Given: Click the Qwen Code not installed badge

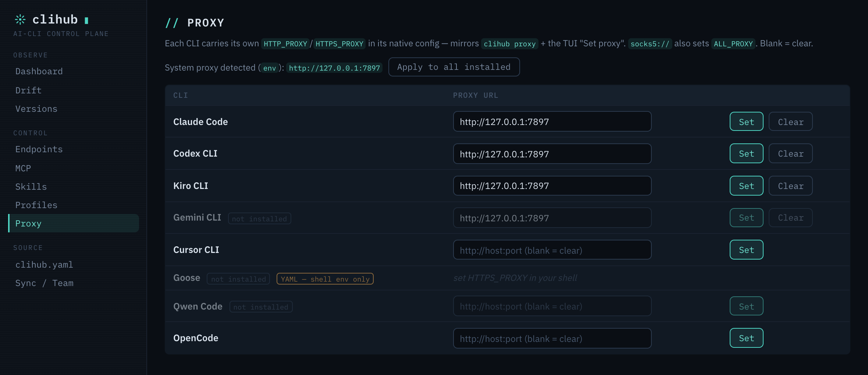Looking at the screenshot, I should click(261, 307).
